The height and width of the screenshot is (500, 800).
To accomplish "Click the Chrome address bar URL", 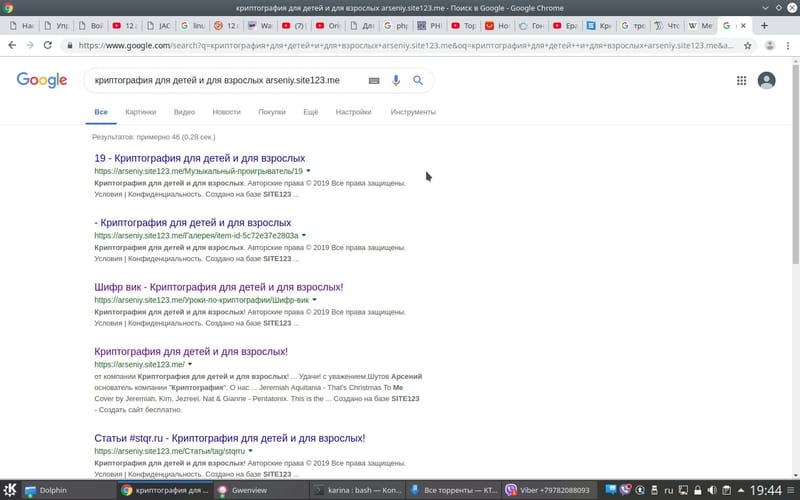I will (406, 45).
